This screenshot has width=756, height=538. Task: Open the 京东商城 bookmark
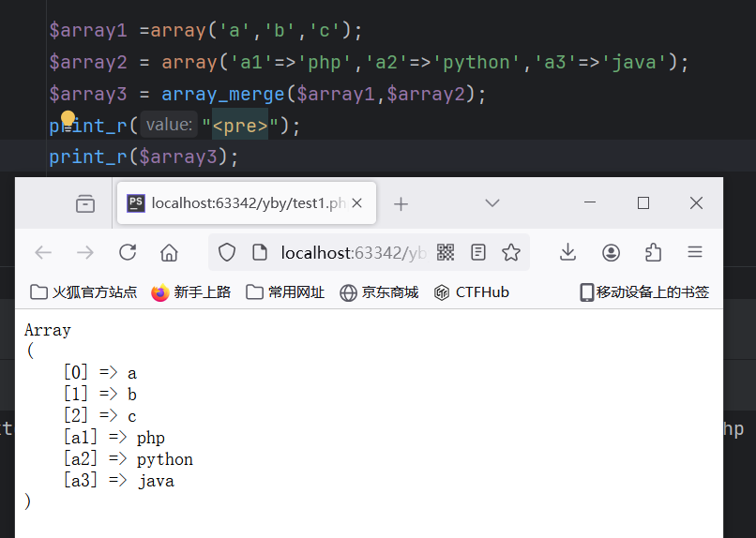coord(379,292)
